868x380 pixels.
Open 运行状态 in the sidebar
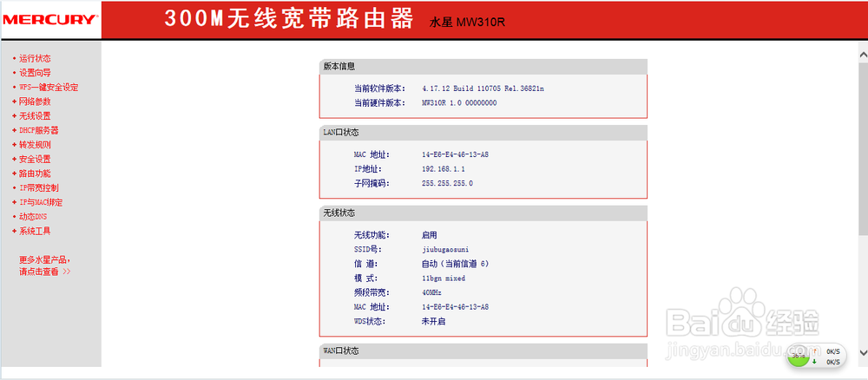[x=35, y=58]
